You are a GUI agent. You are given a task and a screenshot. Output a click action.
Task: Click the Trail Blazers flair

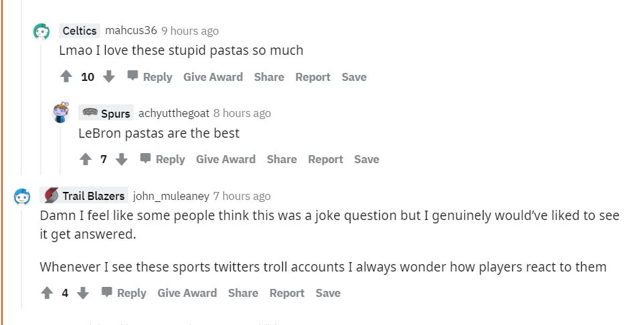pos(84,196)
